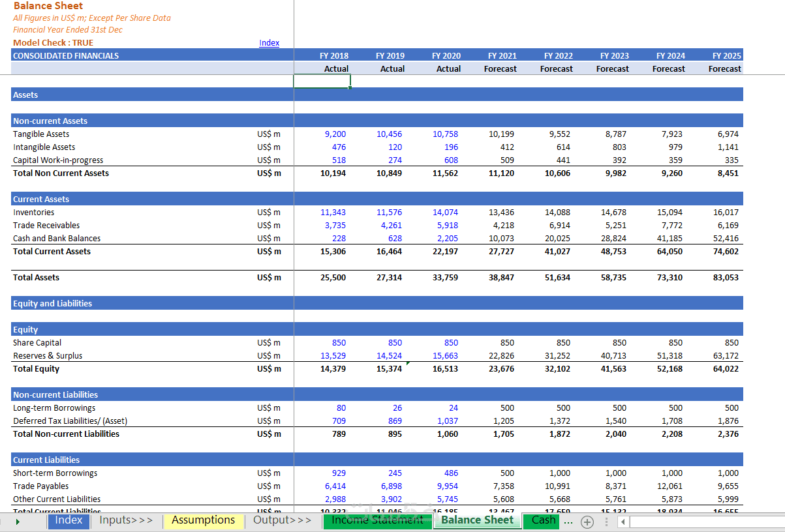Click the FY 2021 column header

tap(502, 56)
